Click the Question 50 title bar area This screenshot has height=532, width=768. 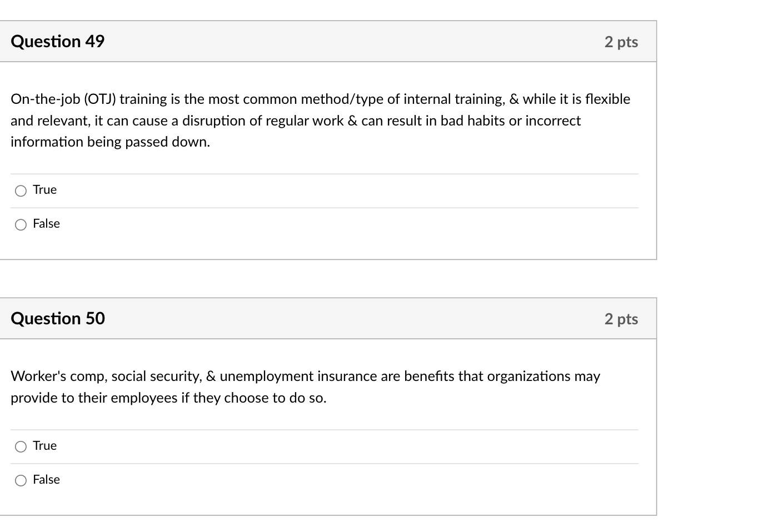328,319
